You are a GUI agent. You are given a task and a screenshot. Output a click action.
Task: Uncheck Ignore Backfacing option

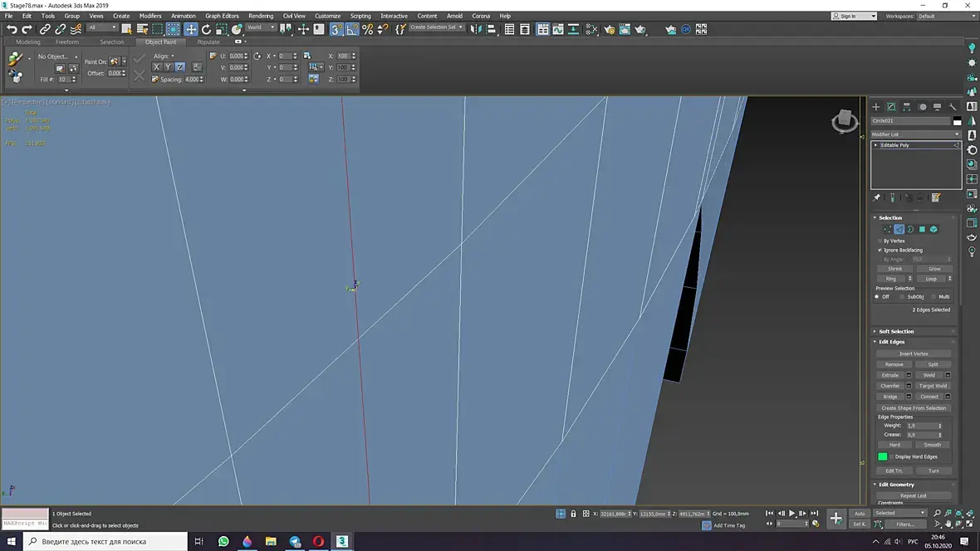tap(880, 250)
